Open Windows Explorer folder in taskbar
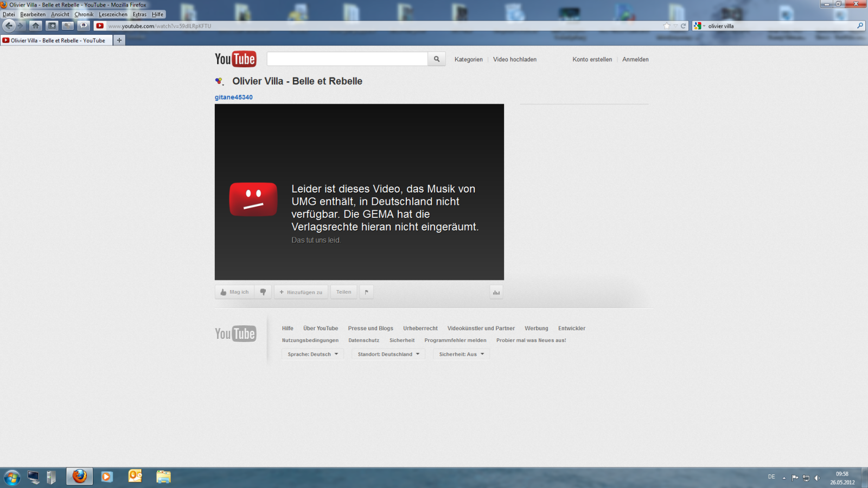 click(163, 477)
